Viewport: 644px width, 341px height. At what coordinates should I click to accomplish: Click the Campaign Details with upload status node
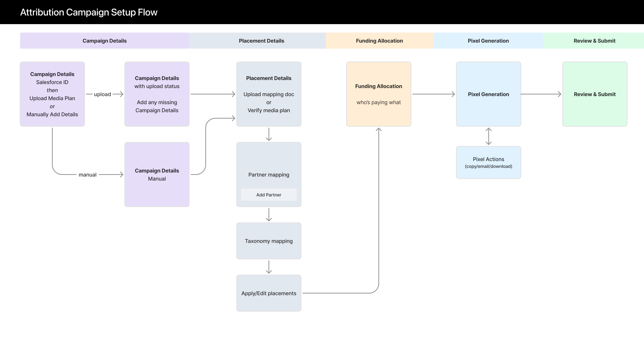pos(157,94)
